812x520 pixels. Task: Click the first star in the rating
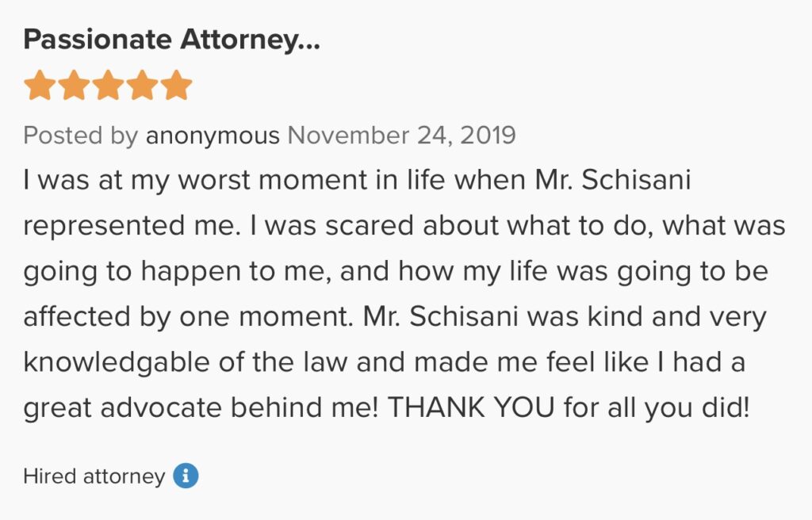(x=39, y=86)
